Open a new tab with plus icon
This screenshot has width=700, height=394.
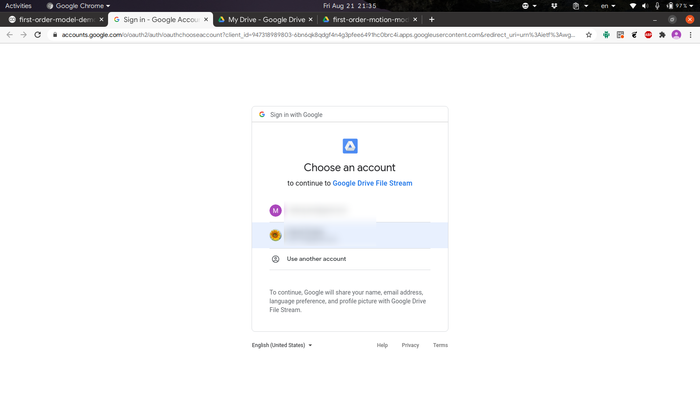431,20
